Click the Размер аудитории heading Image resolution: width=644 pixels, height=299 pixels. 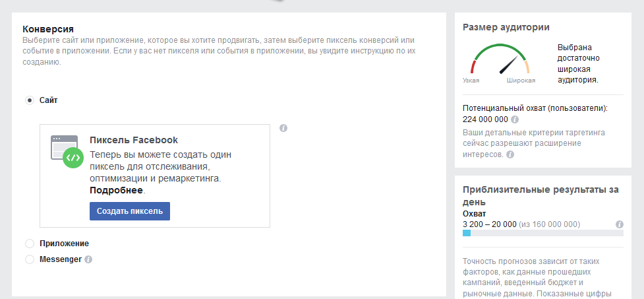tap(506, 27)
